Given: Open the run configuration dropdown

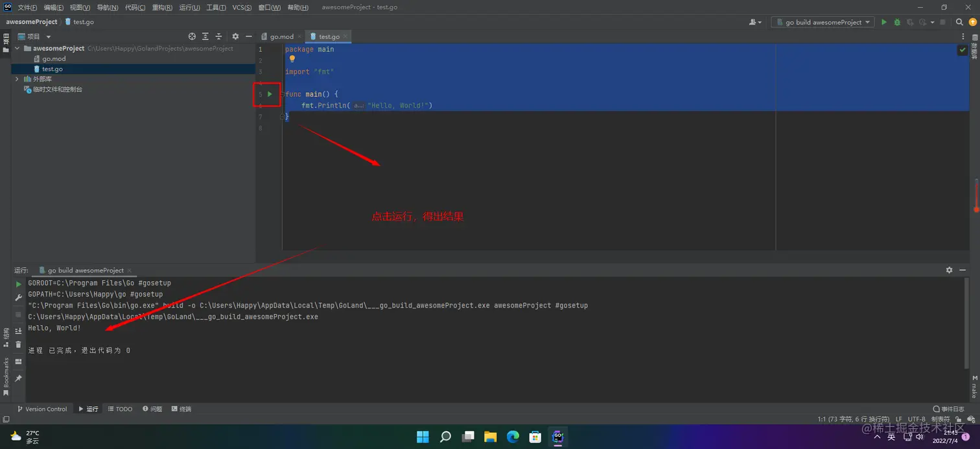Looking at the screenshot, I should 822,22.
